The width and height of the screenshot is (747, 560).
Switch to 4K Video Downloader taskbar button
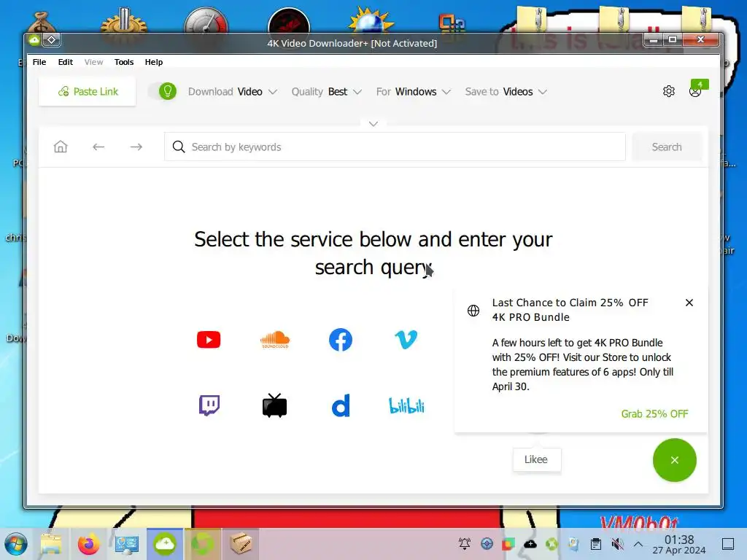tap(165, 544)
